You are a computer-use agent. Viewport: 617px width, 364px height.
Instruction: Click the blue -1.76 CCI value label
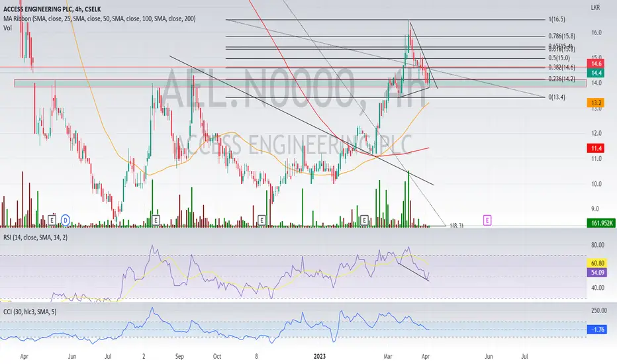click(x=597, y=330)
